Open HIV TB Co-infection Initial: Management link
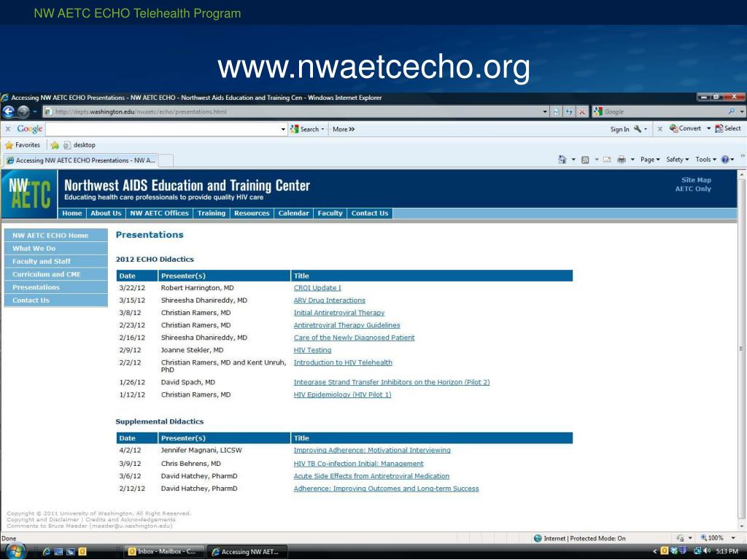 point(358,463)
